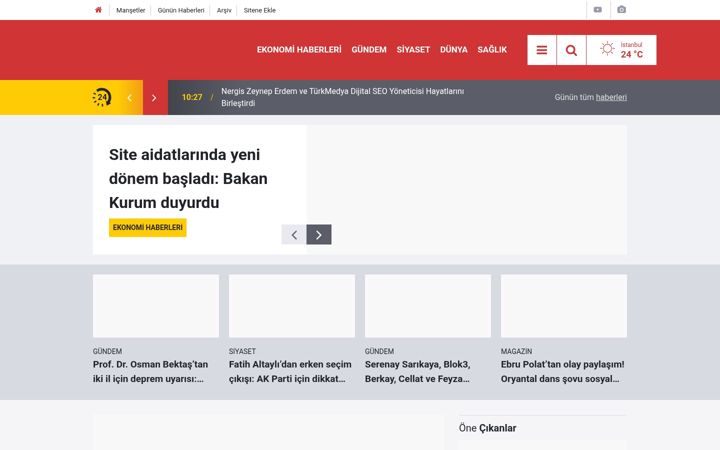Click the 10:27 ticker timestamp
The width and height of the screenshot is (720, 450).
point(192,97)
